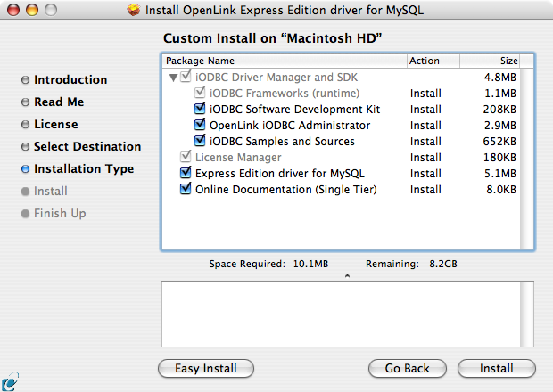Click the Introduction step bullet icon
553x392 pixels.
[x=25, y=80]
